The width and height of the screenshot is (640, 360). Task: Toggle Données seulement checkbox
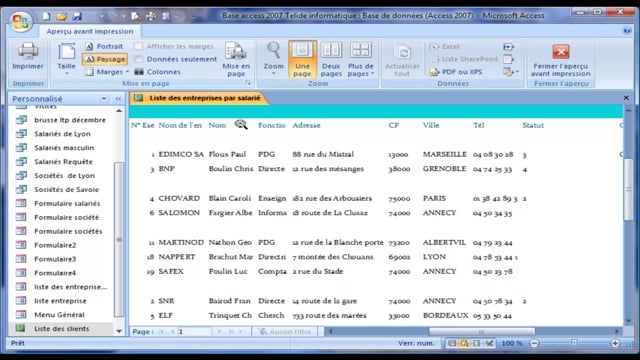(138, 59)
